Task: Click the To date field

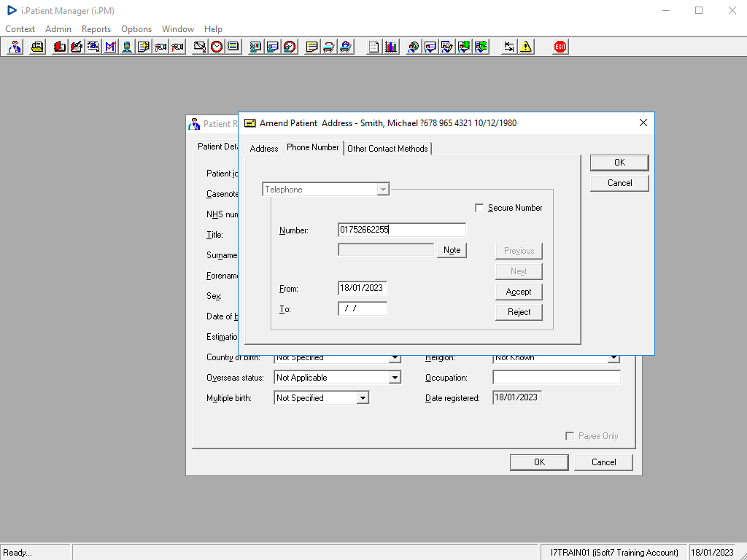Action: click(x=363, y=308)
